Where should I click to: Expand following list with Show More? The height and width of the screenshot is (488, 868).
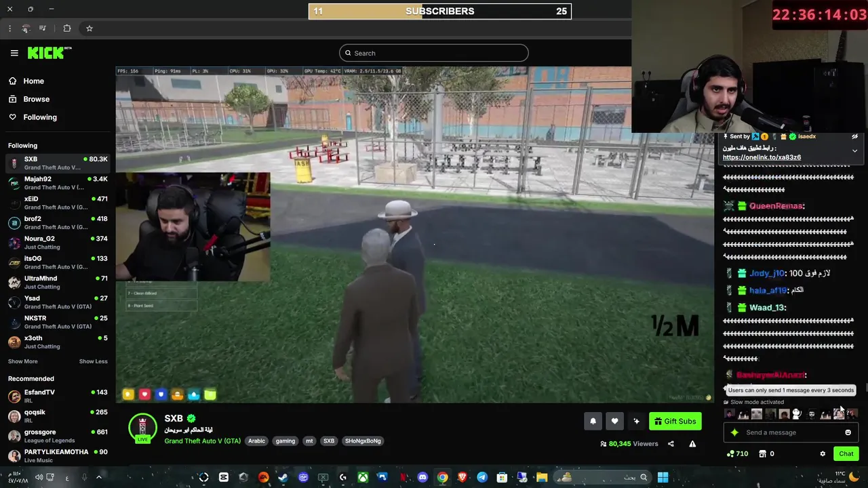(x=23, y=361)
